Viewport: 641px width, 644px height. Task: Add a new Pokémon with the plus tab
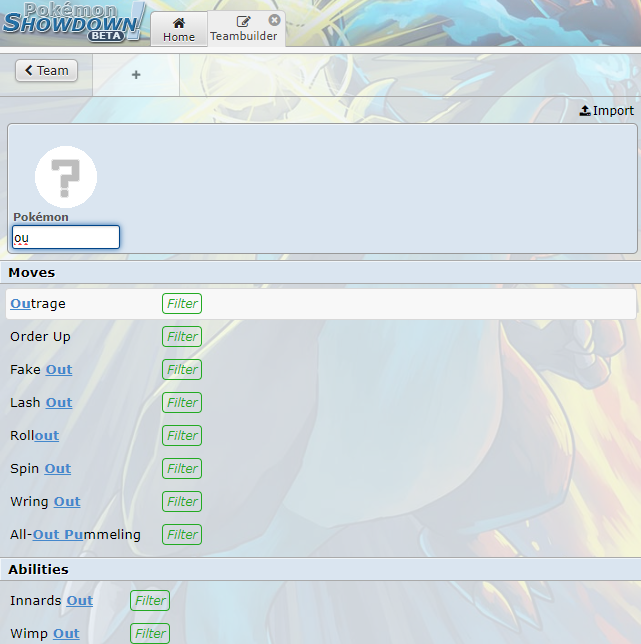[x=136, y=75]
